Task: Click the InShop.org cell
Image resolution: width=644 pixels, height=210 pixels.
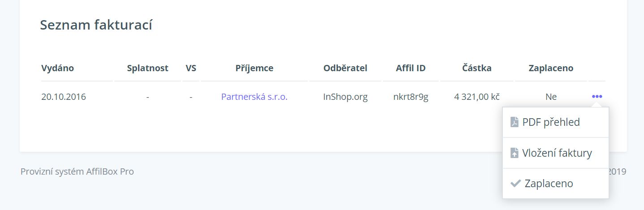Action: pyautogui.click(x=345, y=96)
